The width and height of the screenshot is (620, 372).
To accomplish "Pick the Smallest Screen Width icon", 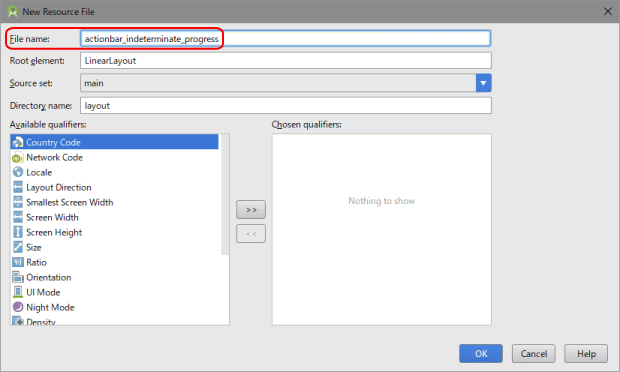I will (x=18, y=202).
